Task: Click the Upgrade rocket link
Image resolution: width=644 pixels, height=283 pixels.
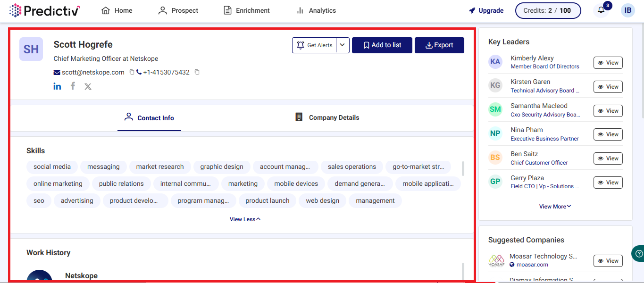Action: [x=486, y=10]
